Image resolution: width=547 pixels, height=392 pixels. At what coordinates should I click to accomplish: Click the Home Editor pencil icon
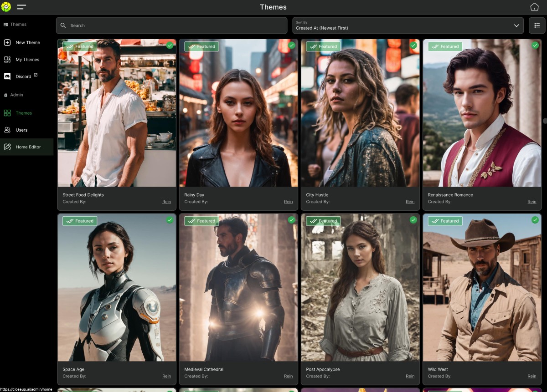[7, 147]
